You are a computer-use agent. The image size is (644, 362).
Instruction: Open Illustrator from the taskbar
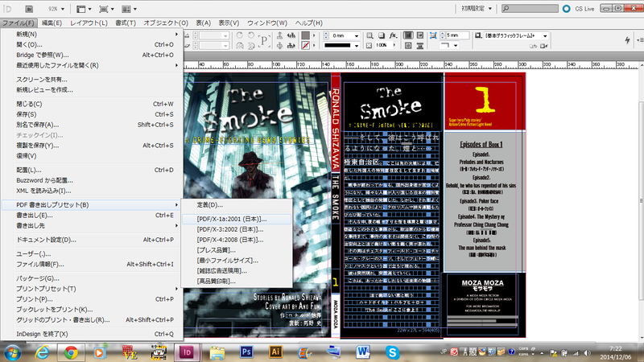[275, 352]
